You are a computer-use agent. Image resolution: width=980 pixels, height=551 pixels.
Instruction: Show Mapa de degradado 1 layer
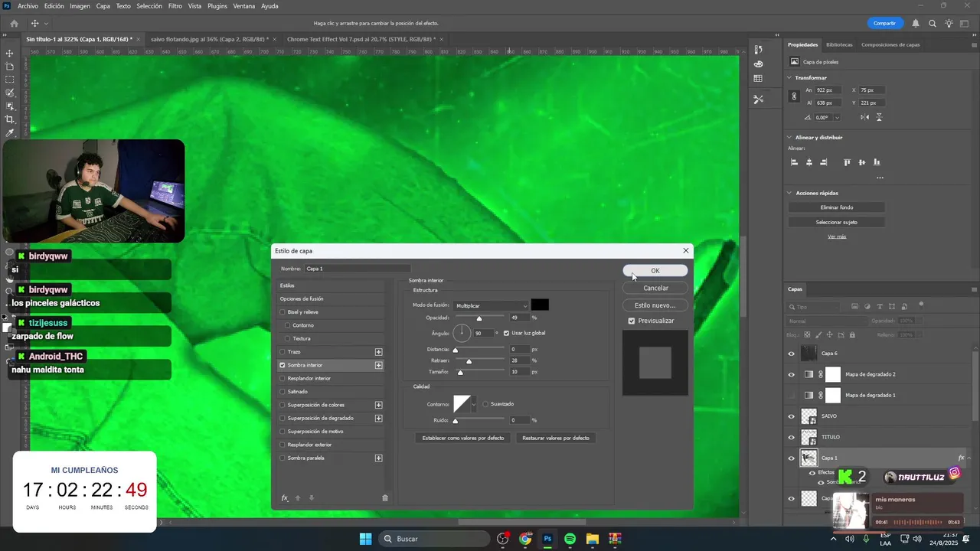click(x=792, y=395)
